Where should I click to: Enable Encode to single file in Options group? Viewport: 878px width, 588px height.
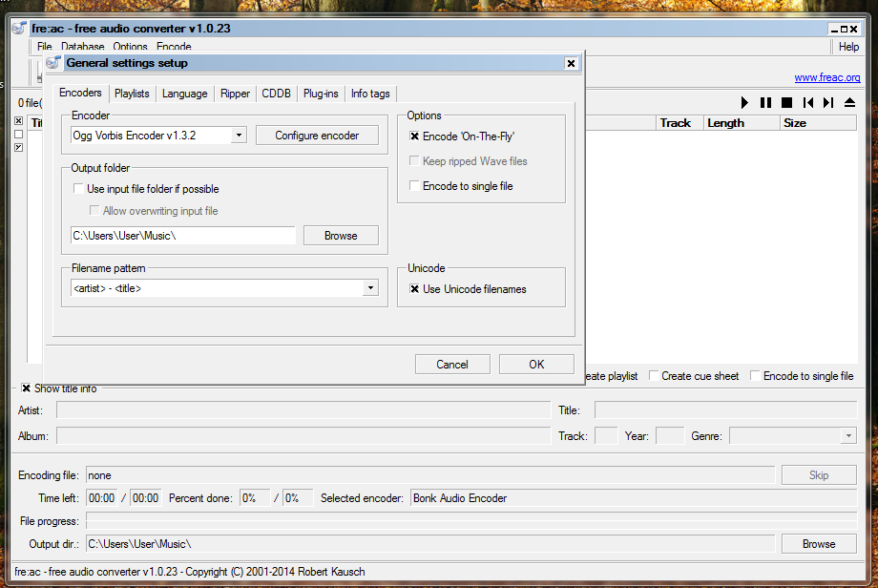click(x=414, y=185)
